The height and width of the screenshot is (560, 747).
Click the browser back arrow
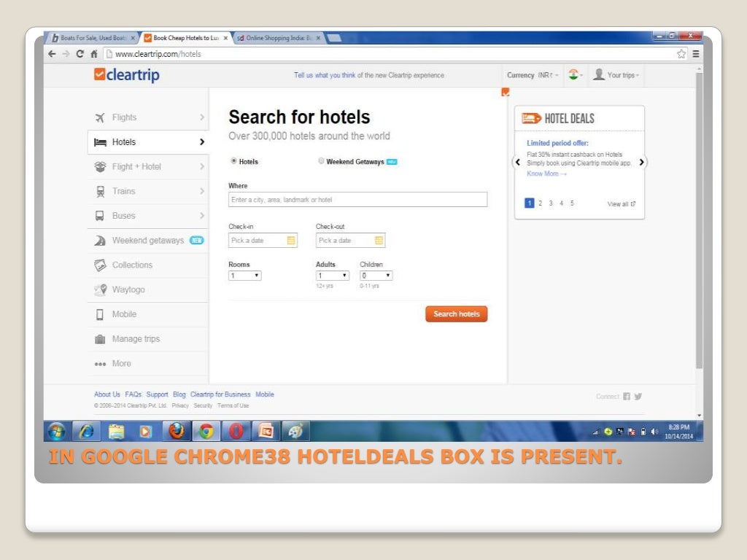coord(52,54)
